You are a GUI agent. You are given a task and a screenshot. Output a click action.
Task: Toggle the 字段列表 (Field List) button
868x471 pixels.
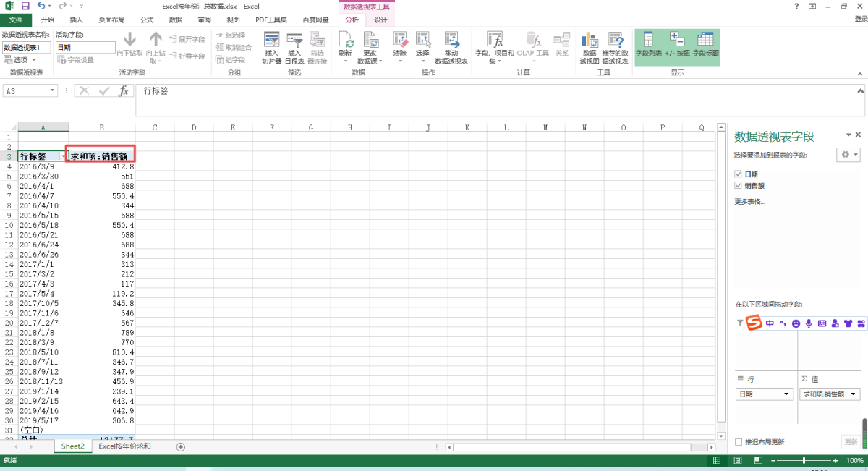tap(648, 41)
